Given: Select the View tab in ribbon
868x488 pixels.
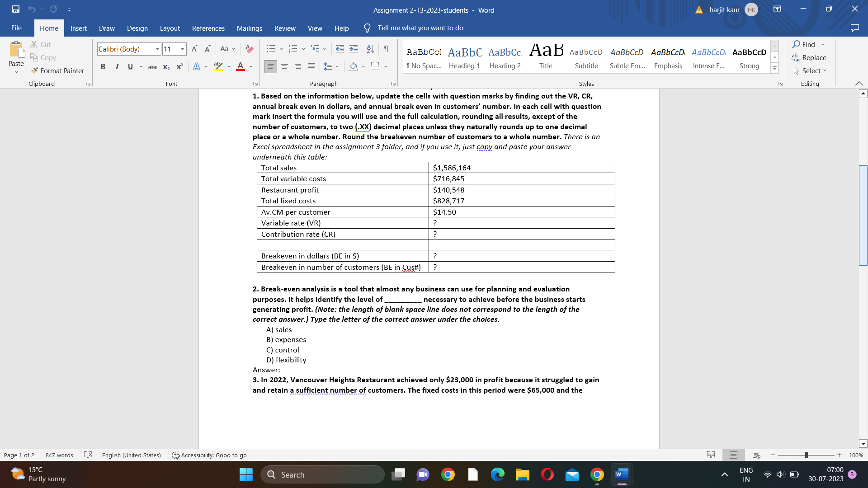Looking at the screenshot, I should 315,28.
